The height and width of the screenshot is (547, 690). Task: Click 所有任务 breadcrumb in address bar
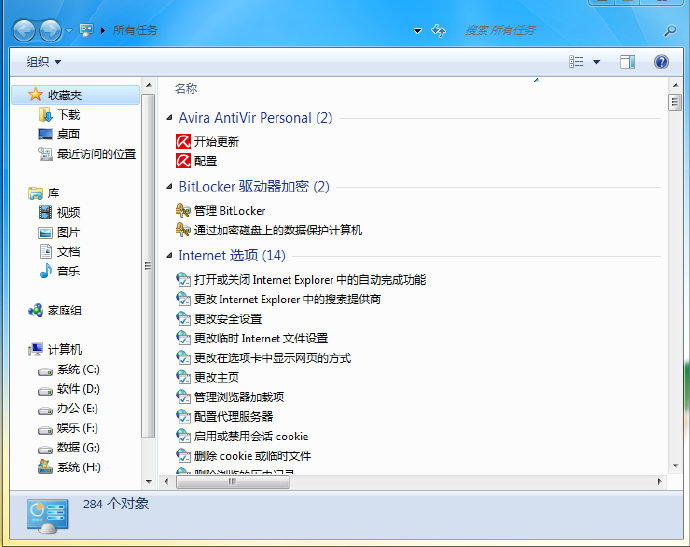pyautogui.click(x=136, y=30)
